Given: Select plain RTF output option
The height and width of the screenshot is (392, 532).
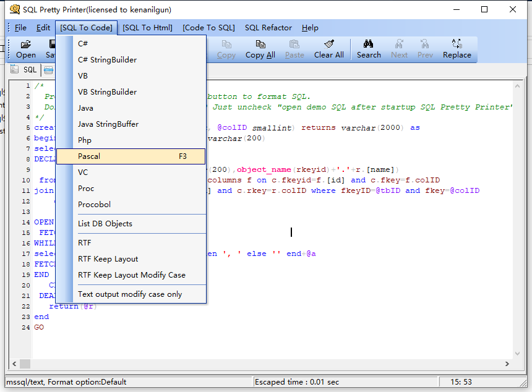Looking at the screenshot, I should 131,243.
